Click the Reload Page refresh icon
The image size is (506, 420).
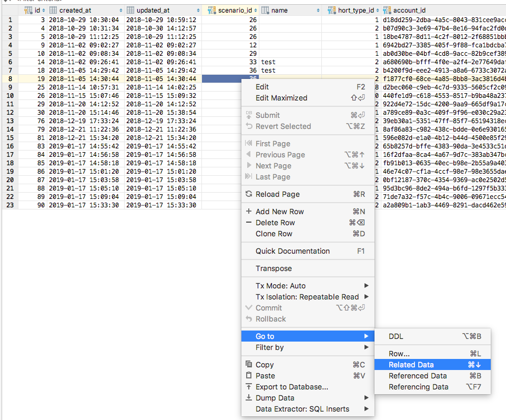pos(248,194)
